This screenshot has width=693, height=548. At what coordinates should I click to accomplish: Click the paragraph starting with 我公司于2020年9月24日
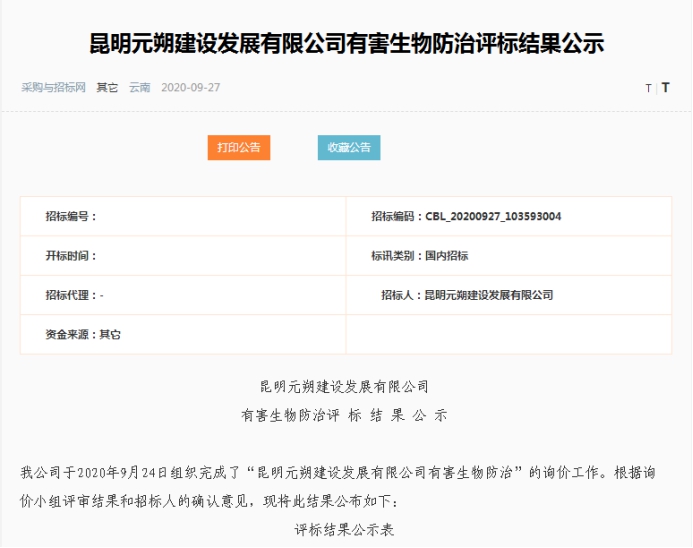pos(345,484)
